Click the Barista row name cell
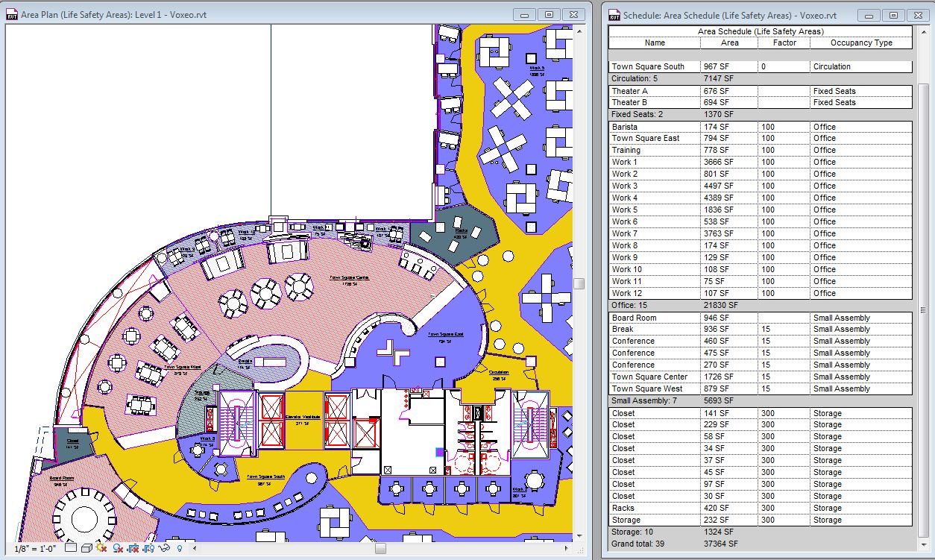 pos(655,127)
